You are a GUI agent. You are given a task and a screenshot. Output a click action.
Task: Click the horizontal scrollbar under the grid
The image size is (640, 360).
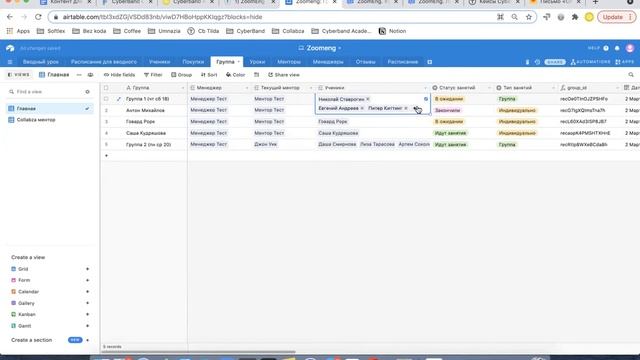[x=198, y=352]
